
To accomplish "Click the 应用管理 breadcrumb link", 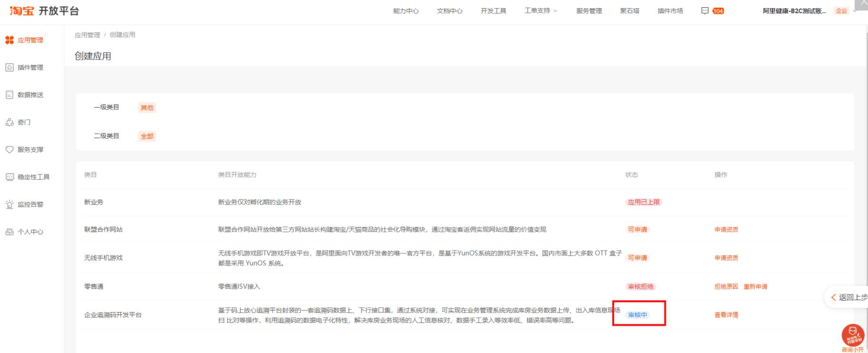I will [88, 35].
